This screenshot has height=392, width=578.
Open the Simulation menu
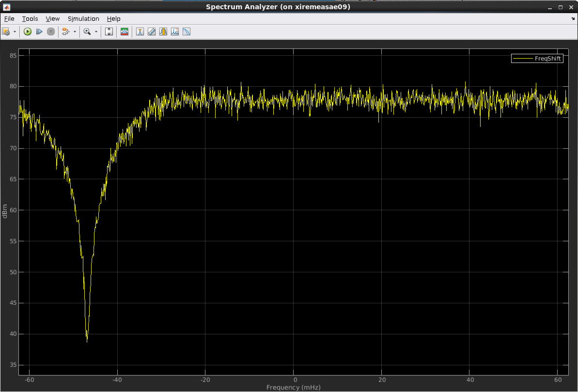point(83,18)
